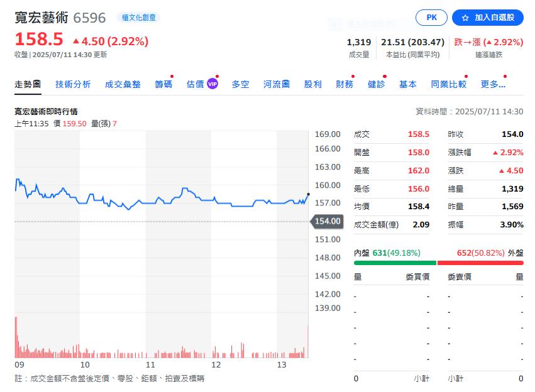Open the 成交彙整 tab
Image resolution: width=535 pixels, height=392 pixels.
tap(123, 84)
